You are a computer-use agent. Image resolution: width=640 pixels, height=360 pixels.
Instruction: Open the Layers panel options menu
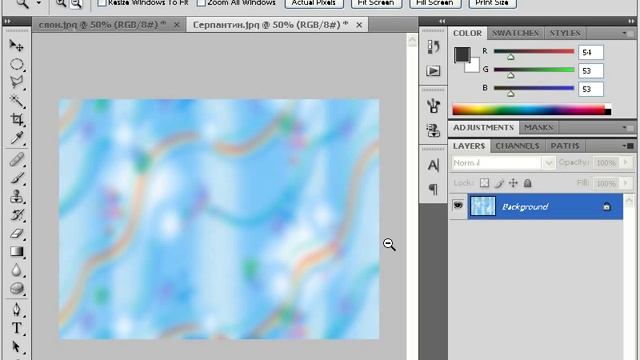click(x=628, y=146)
